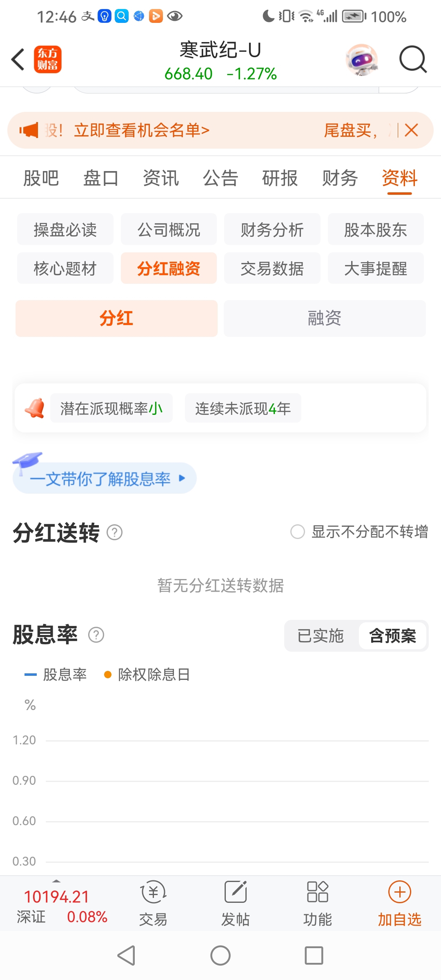The height and width of the screenshot is (980, 441).
Task: Tap the Eastmoney app logo
Action: pos(48,60)
